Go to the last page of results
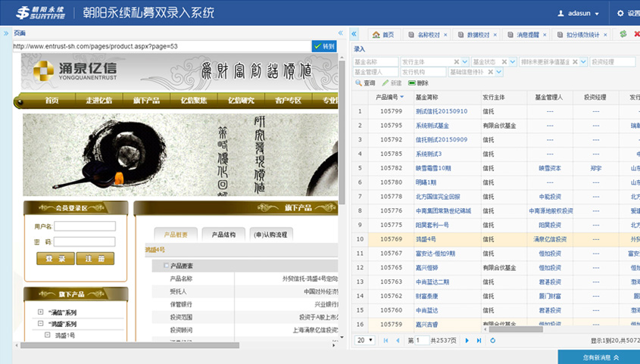The height and width of the screenshot is (364, 640). 478,341
